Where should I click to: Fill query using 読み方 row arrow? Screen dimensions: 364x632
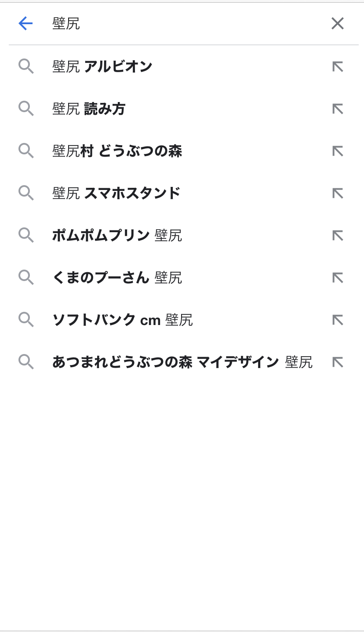click(337, 109)
